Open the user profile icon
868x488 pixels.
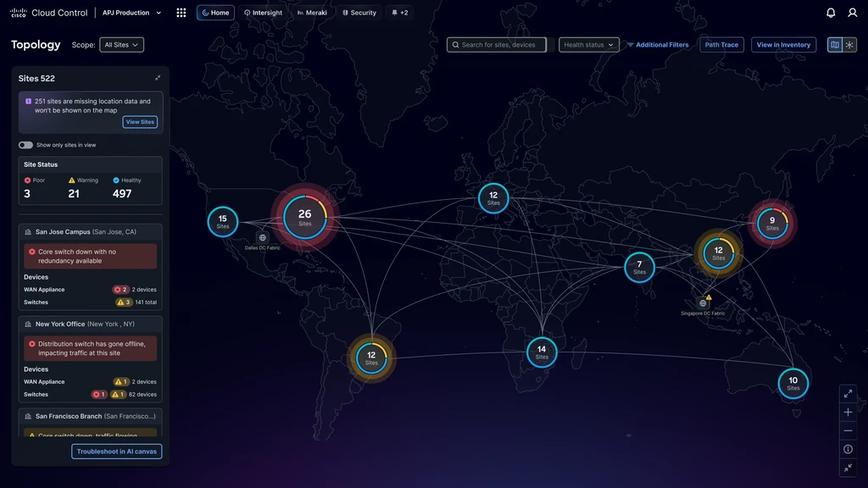tap(853, 13)
